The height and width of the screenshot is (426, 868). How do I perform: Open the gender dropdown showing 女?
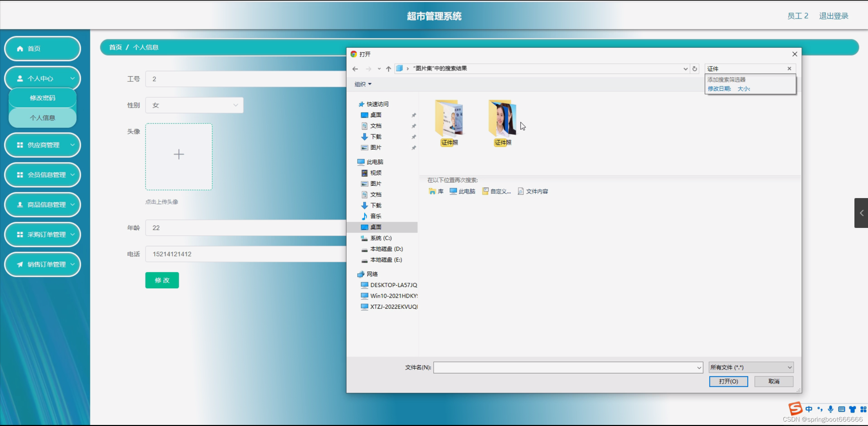[194, 105]
